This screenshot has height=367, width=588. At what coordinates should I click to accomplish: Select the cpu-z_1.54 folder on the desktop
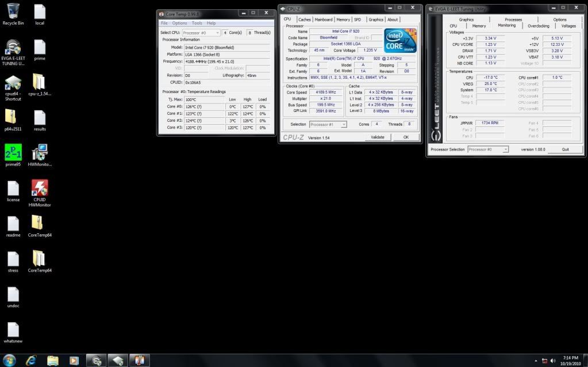pos(40,85)
